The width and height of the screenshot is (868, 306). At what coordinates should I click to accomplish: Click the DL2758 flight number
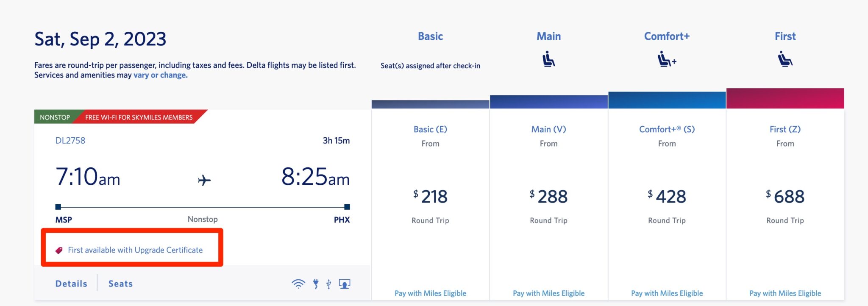pyautogui.click(x=70, y=141)
